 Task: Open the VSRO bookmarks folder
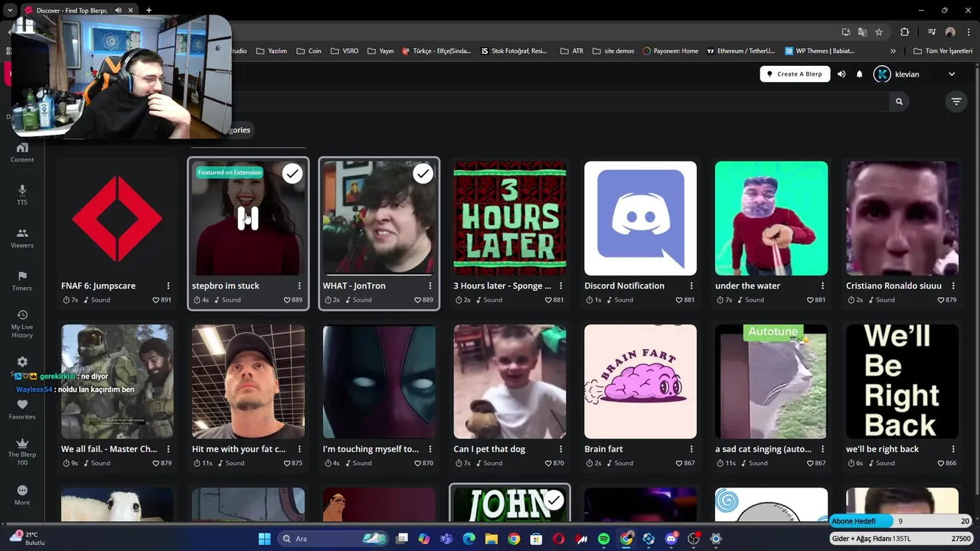click(x=345, y=51)
